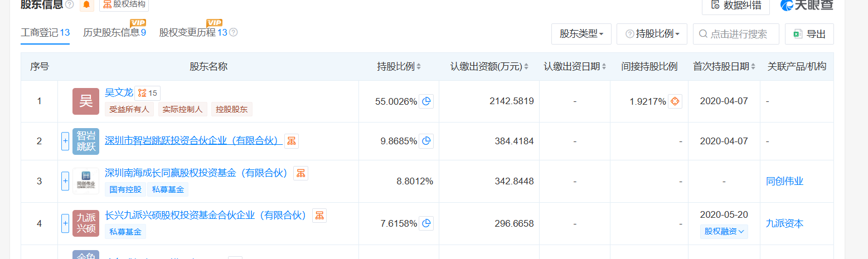Click the 点击进行搜索 search field

pyautogui.click(x=736, y=34)
